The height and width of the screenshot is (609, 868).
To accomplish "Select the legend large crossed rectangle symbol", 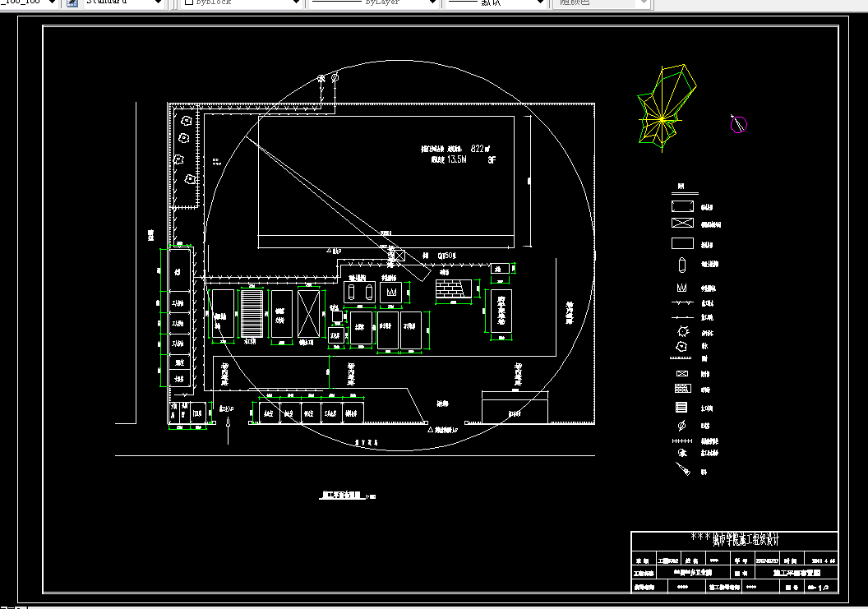I will pyautogui.click(x=682, y=223).
